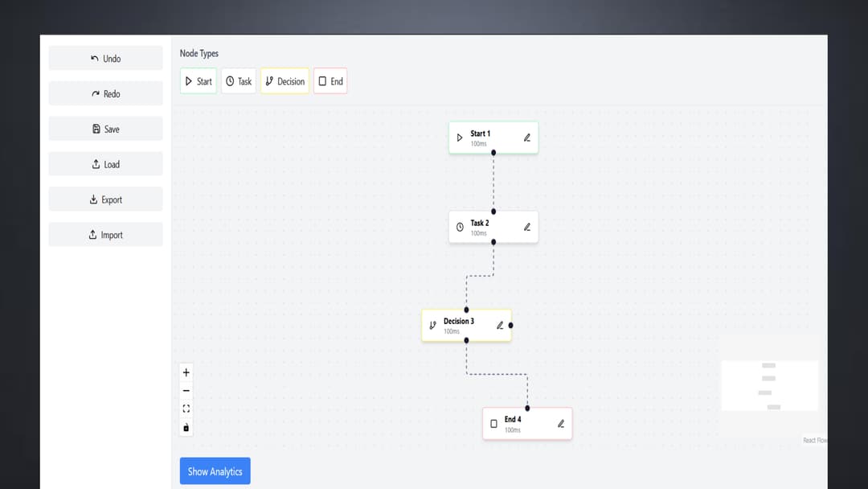Edit End 4 node via pencil icon
The width and height of the screenshot is (868, 489).
[x=560, y=423]
